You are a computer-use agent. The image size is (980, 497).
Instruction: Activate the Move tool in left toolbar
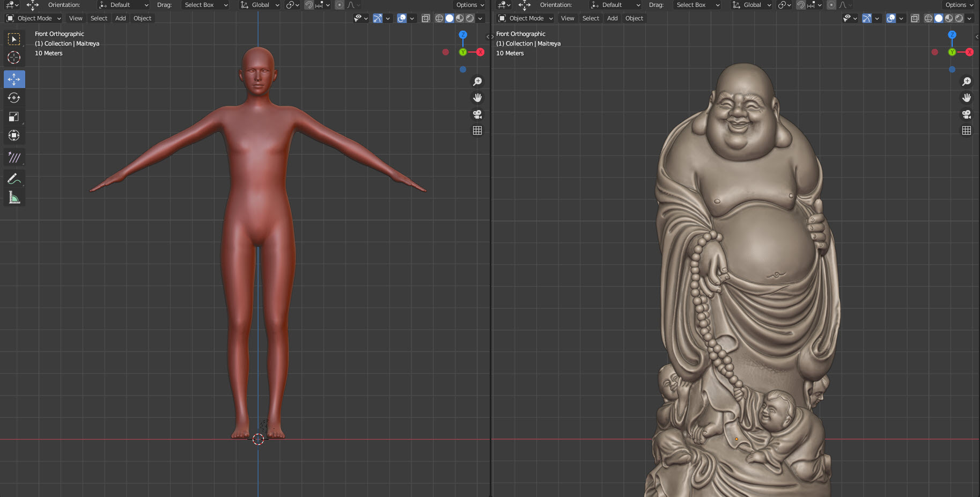[x=14, y=79]
